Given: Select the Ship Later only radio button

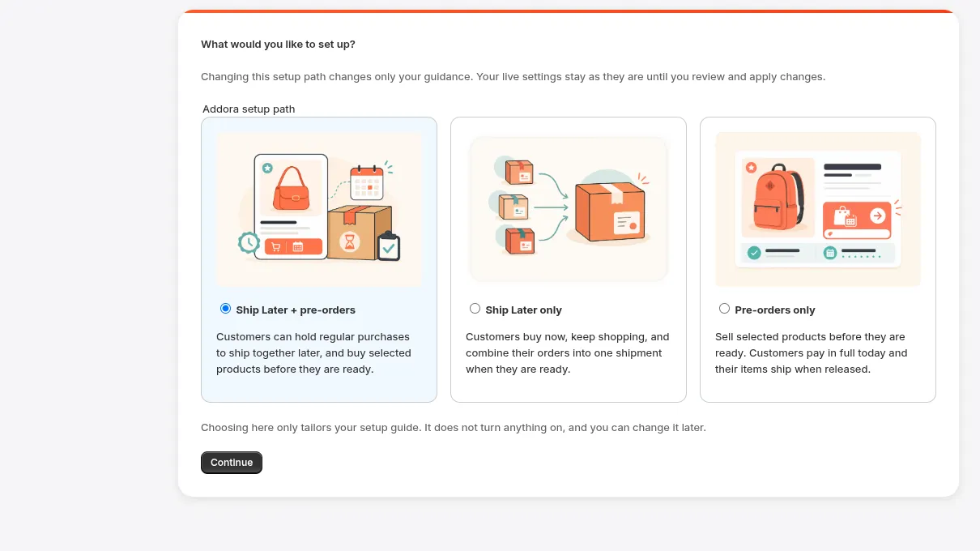Looking at the screenshot, I should (x=475, y=309).
